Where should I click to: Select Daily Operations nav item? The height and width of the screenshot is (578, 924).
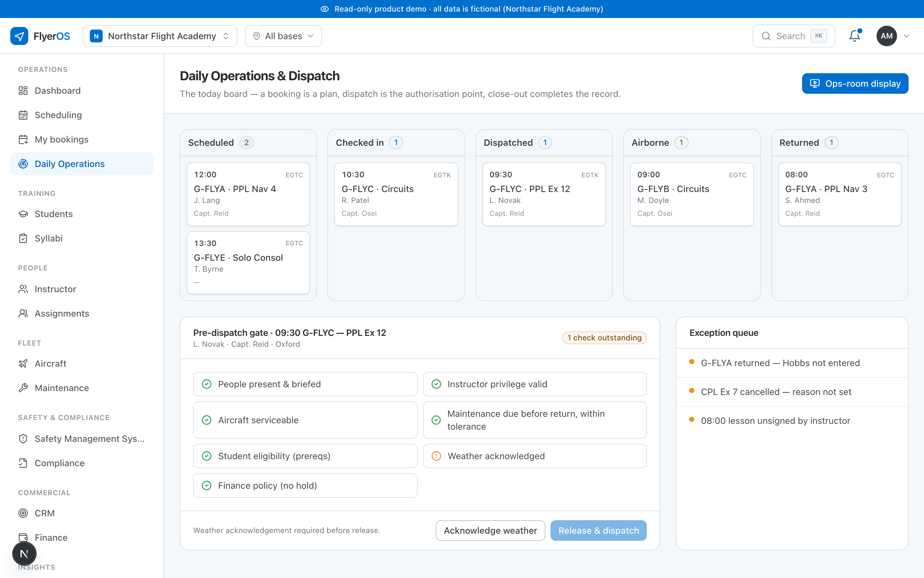[82, 164]
